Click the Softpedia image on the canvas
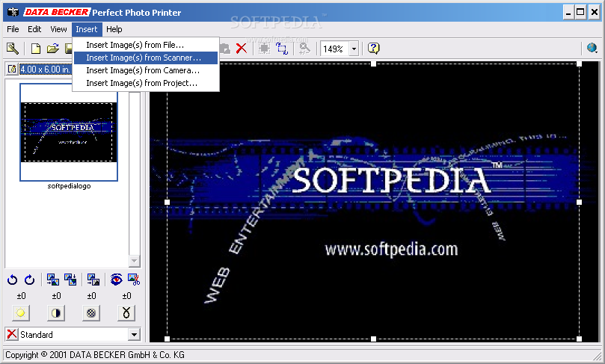This screenshot has width=605, height=364. (373, 201)
